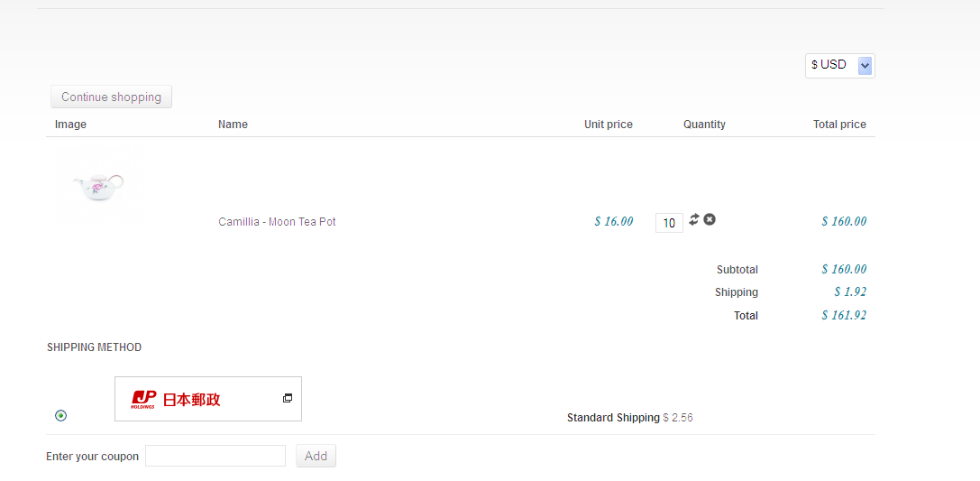Click the currency selector's blue arrow
The height and width of the screenshot is (481, 980).
(x=866, y=65)
